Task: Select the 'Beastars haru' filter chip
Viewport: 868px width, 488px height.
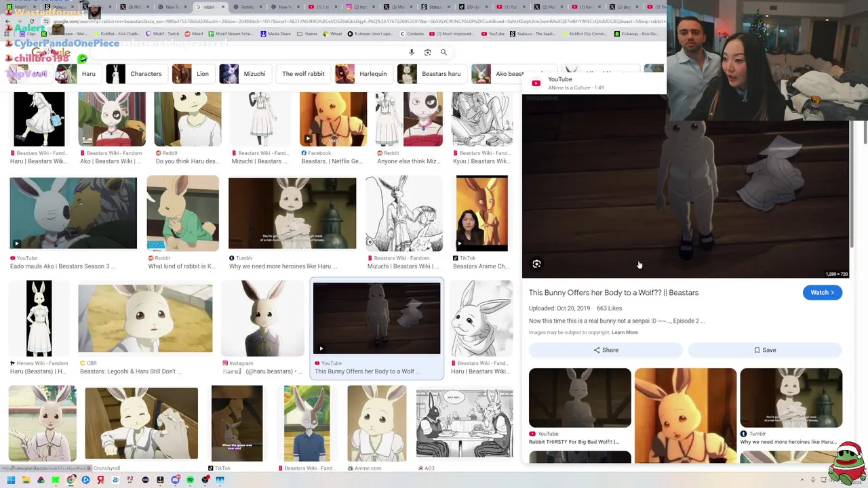Action: pos(431,74)
